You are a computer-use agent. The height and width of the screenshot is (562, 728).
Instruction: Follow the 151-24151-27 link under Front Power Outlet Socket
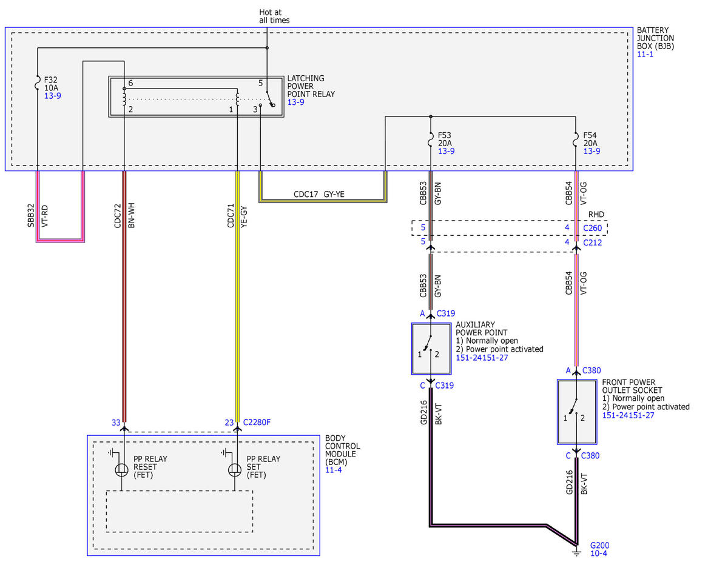[628, 415]
